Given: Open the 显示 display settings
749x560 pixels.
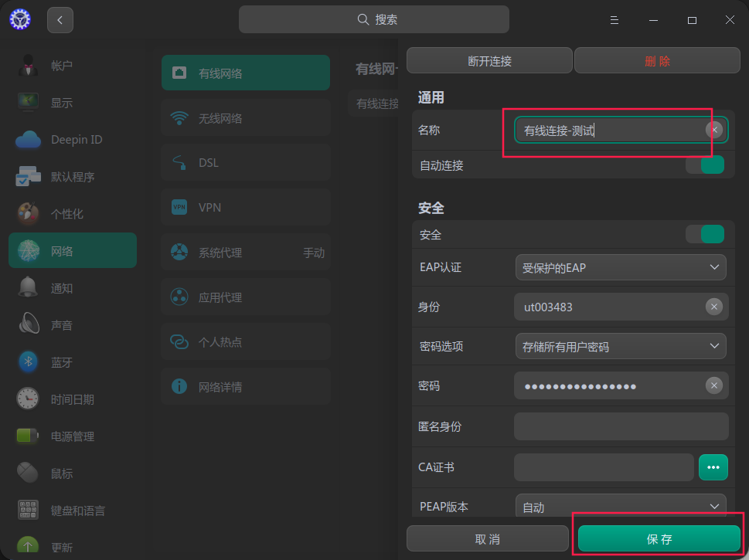Looking at the screenshot, I should tap(73, 102).
